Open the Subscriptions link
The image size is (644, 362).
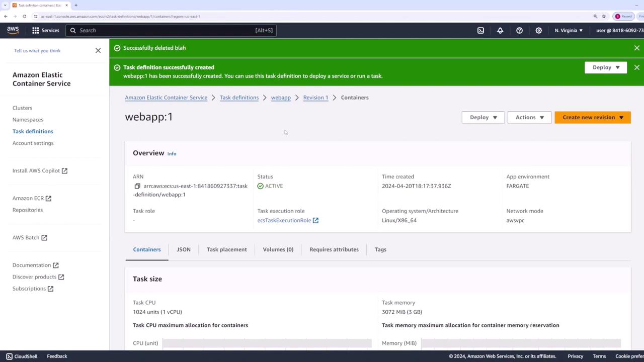tap(33, 289)
